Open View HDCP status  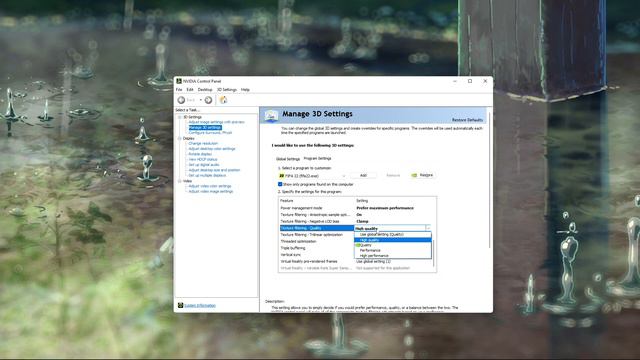point(202,159)
